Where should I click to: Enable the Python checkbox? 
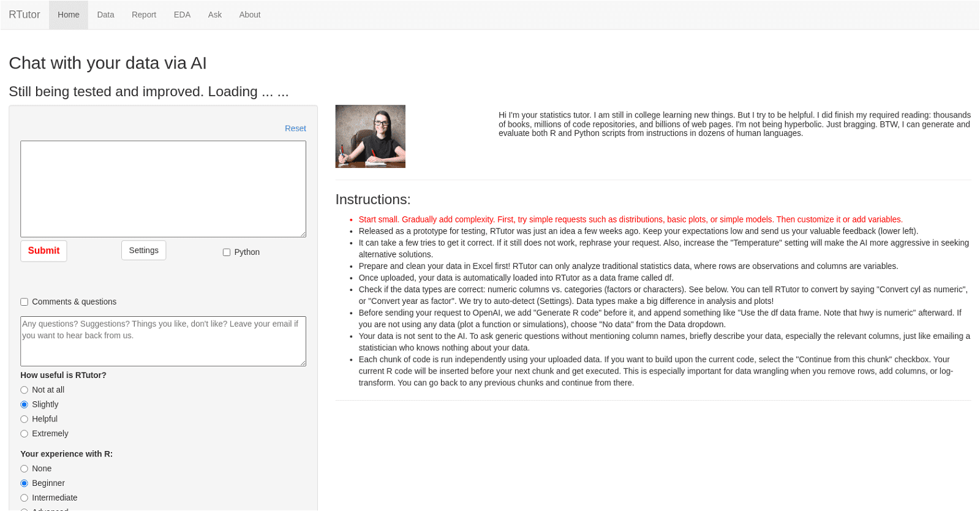(x=227, y=252)
